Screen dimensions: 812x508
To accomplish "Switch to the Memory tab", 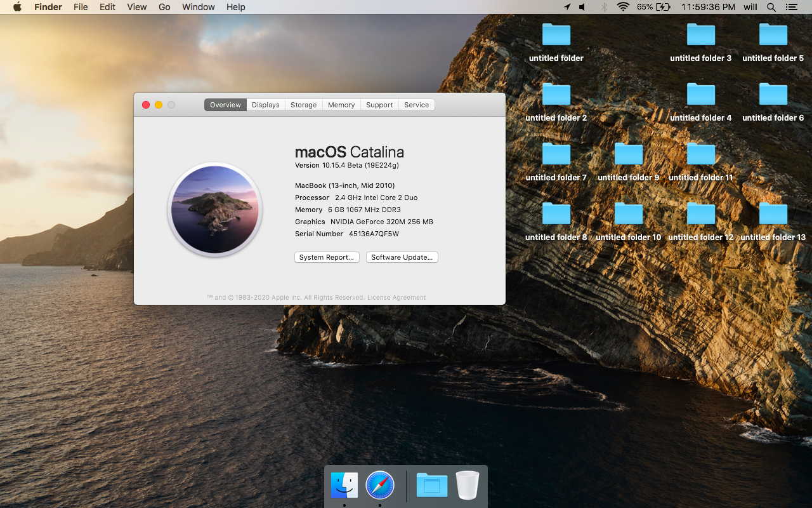I will 341,105.
